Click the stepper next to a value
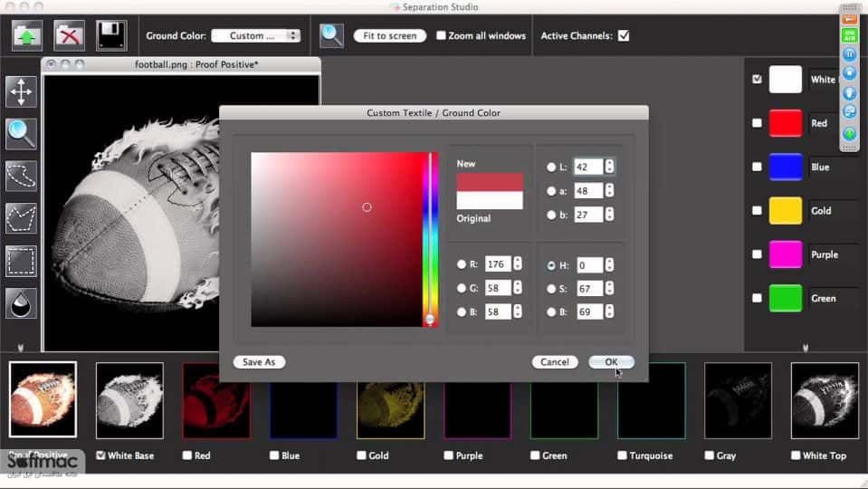Viewport: 868px width, 489px height. [609, 191]
